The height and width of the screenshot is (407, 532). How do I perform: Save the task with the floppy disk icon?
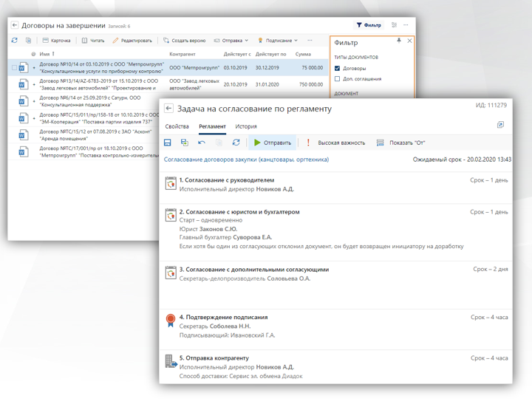pyautogui.click(x=167, y=143)
